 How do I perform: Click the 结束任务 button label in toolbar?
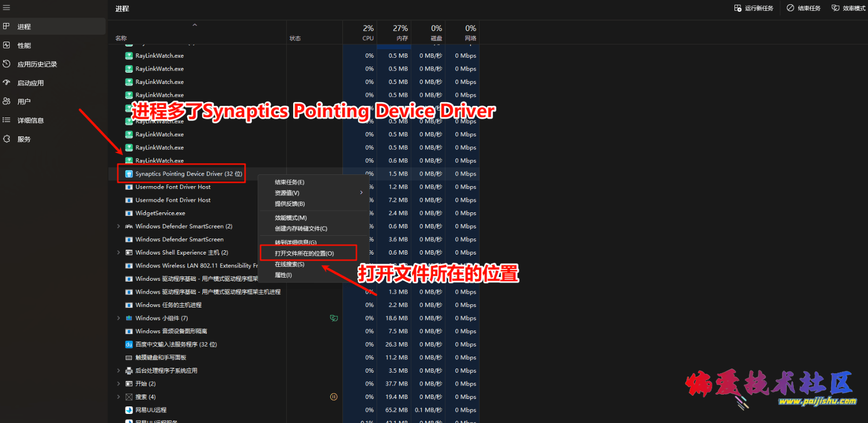click(x=809, y=8)
